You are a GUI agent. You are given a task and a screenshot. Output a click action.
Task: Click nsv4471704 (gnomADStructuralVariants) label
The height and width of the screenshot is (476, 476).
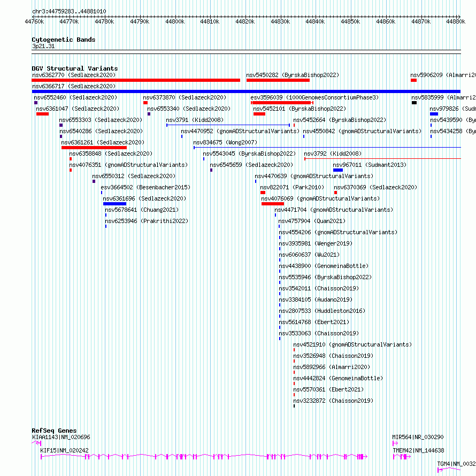[x=334, y=210]
